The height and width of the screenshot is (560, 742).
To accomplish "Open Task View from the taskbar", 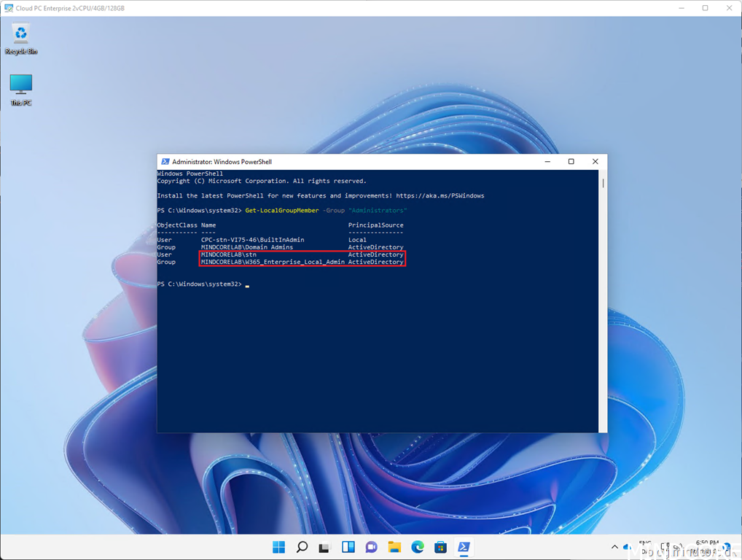I will [x=325, y=546].
